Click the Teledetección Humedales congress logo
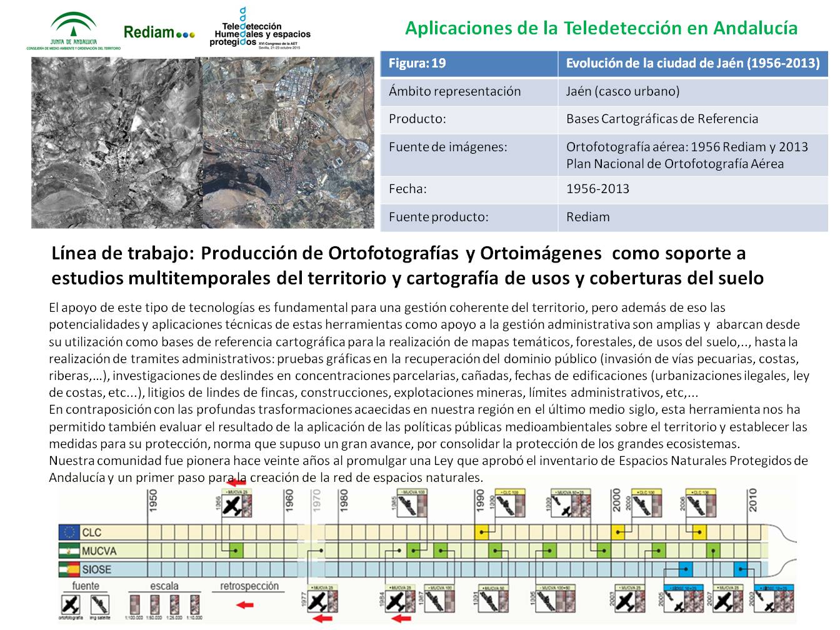The width and height of the screenshot is (840, 630). (259, 29)
